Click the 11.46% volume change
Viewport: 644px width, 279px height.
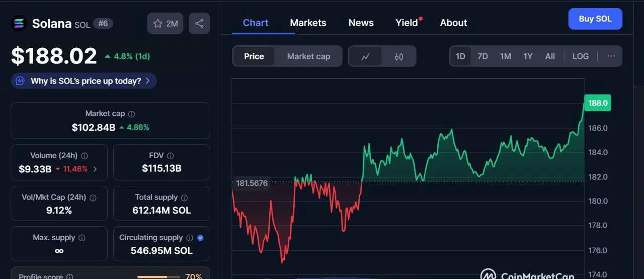(72, 169)
